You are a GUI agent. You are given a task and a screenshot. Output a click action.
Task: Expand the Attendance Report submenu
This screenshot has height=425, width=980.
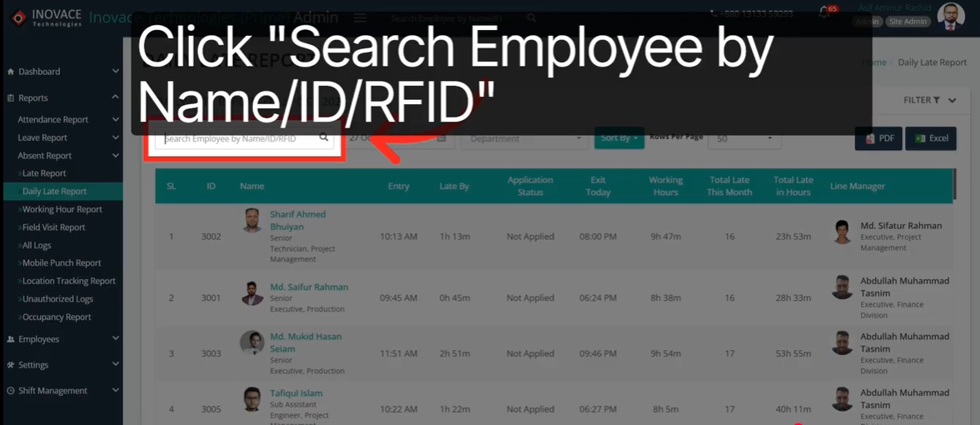pos(116,119)
